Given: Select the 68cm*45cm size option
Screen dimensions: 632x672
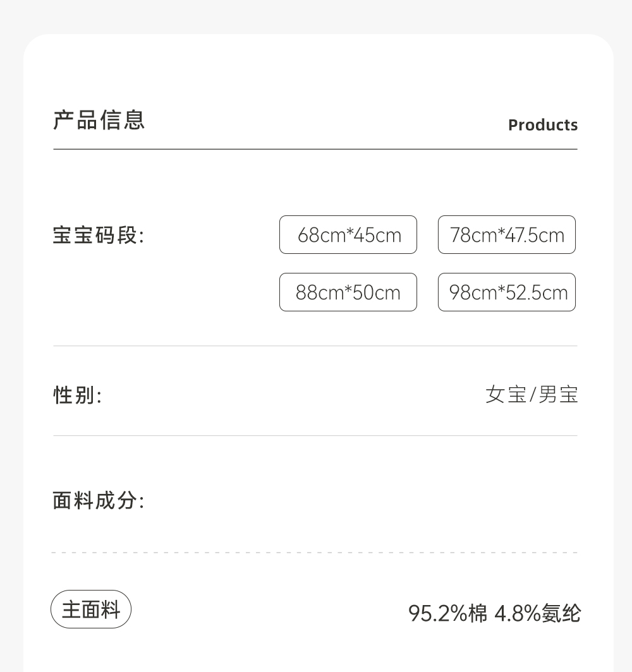Looking at the screenshot, I should point(348,235).
